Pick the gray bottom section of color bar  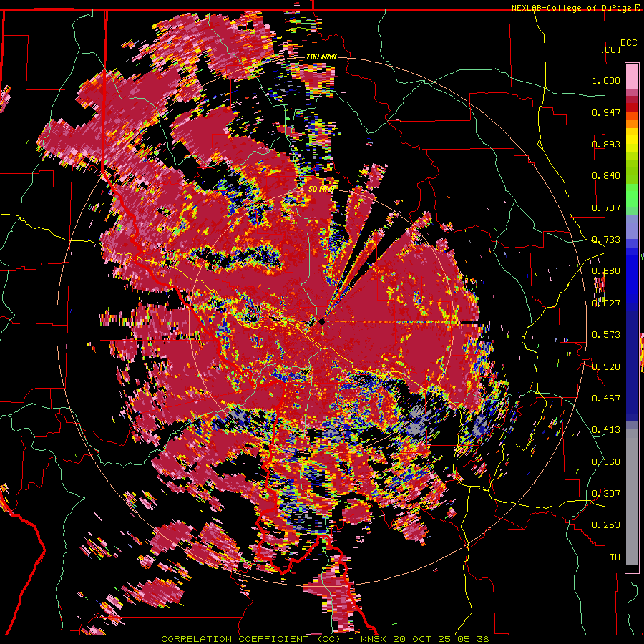tap(632, 497)
